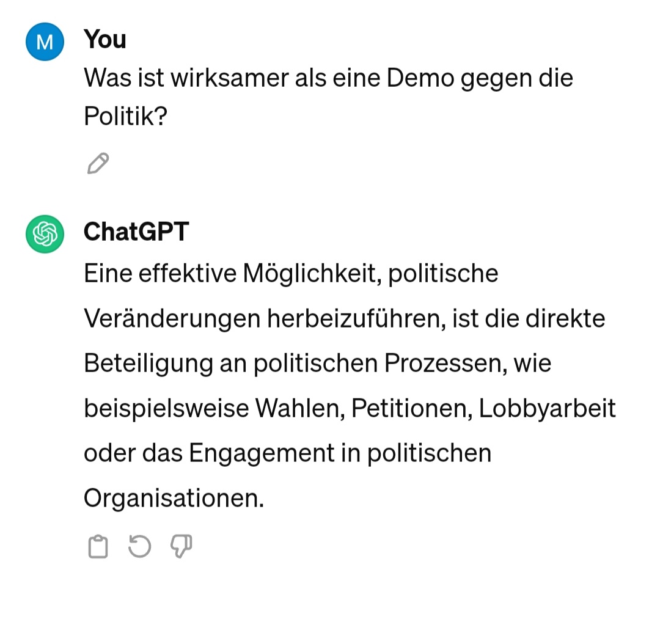Mark the response with the thumbs-down icon

[x=182, y=546]
